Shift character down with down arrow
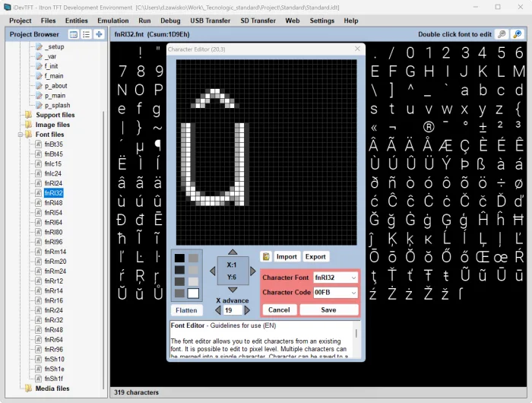This screenshot has height=403, width=532. [233, 290]
